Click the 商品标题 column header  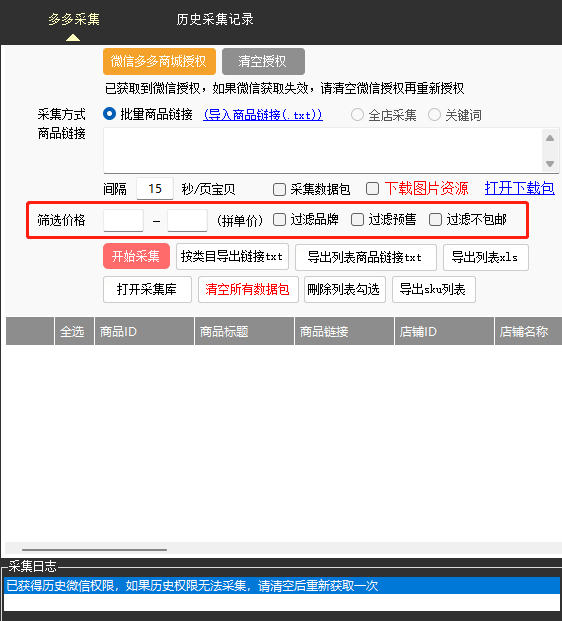tap(244, 331)
